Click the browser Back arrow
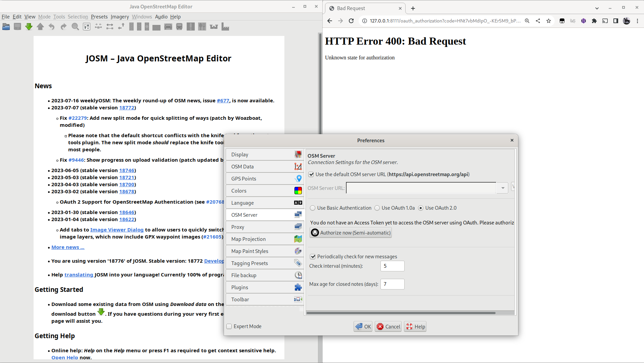The width and height of the screenshot is (644, 363). 330,21
